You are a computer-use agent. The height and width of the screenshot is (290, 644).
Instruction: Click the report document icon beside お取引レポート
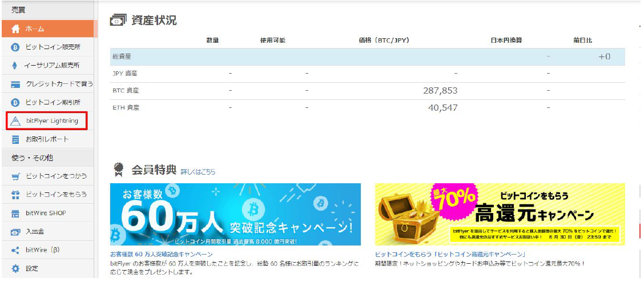click(15, 139)
